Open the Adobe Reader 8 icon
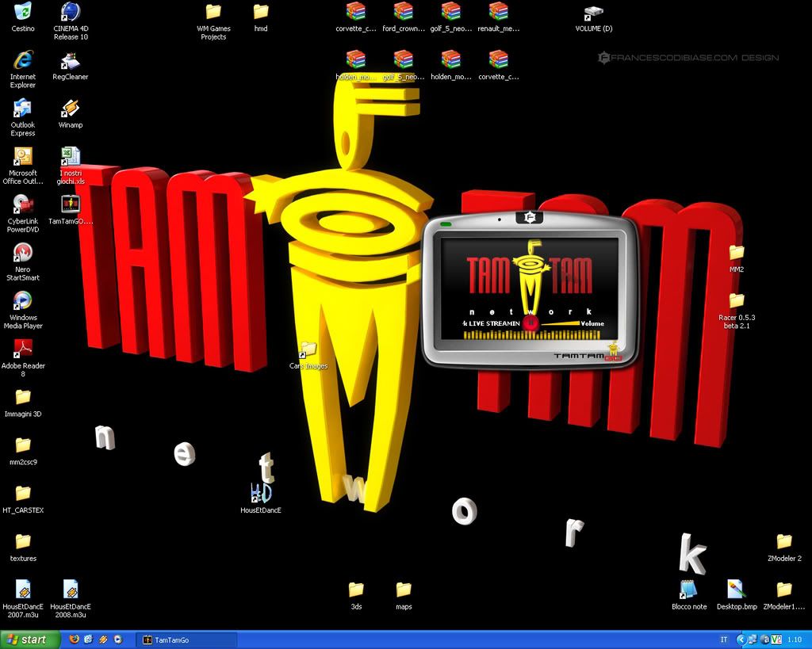The width and height of the screenshot is (812, 649). click(23, 349)
